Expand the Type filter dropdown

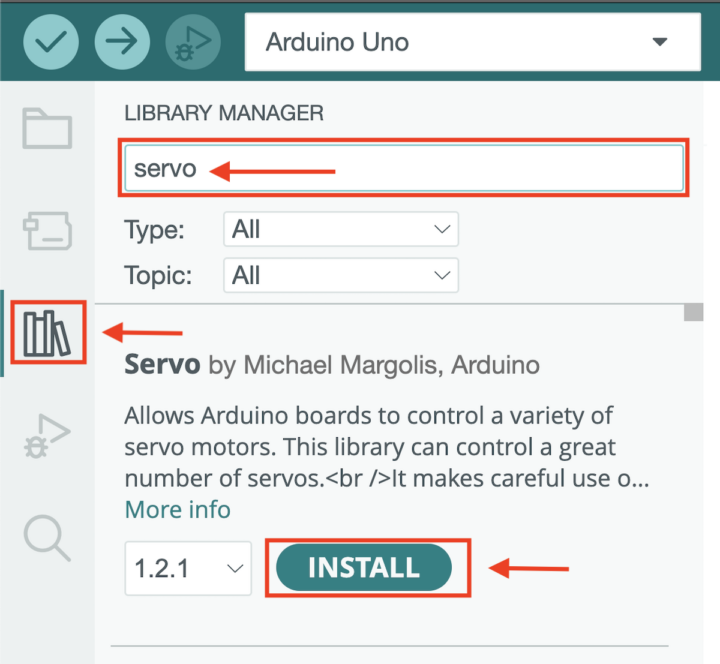[x=341, y=229]
